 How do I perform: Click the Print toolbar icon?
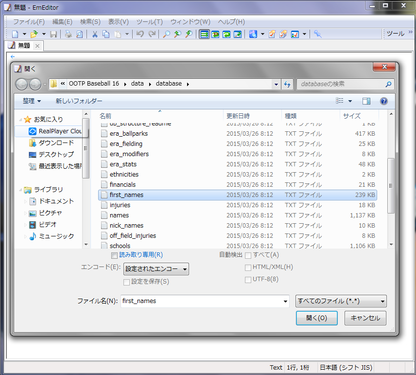tap(68, 34)
